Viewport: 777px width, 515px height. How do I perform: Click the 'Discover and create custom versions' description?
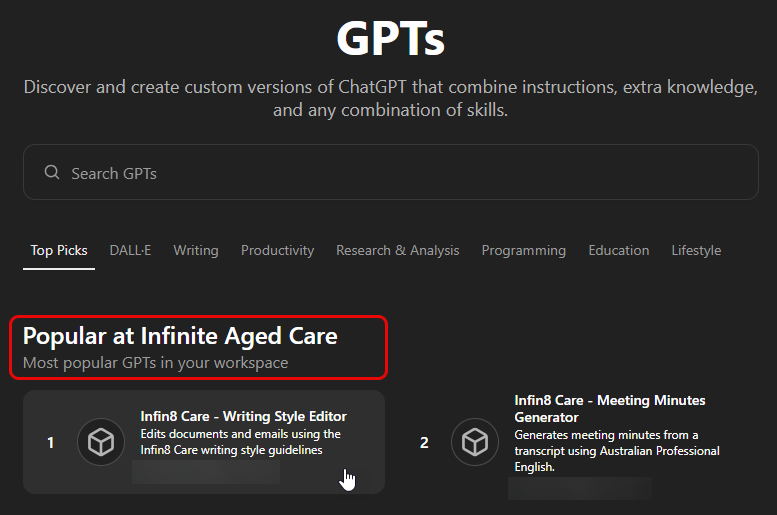390,98
